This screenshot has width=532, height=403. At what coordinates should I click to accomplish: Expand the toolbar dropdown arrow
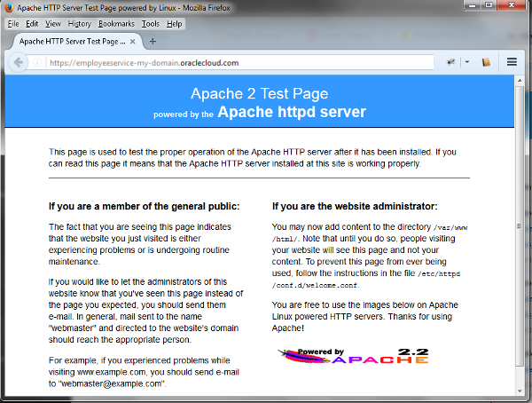[x=467, y=62]
